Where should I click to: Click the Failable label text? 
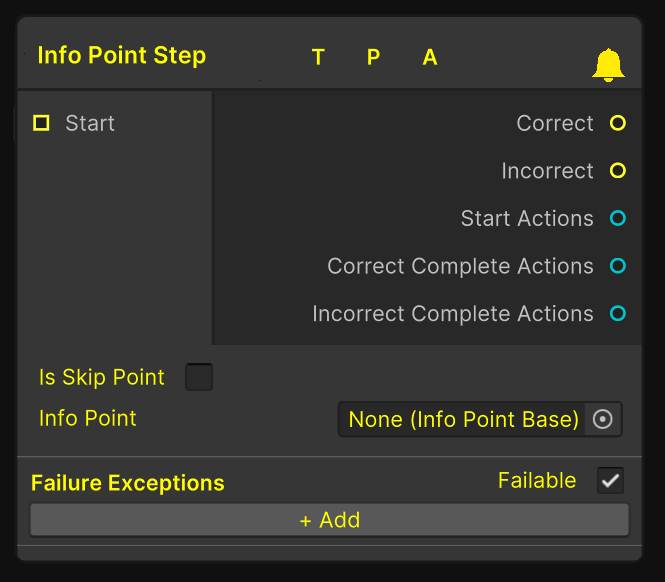click(537, 481)
